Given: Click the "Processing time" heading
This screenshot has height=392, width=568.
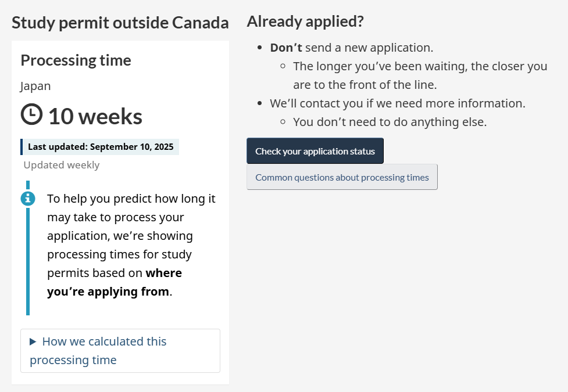Looking at the screenshot, I should click(x=76, y=60).
